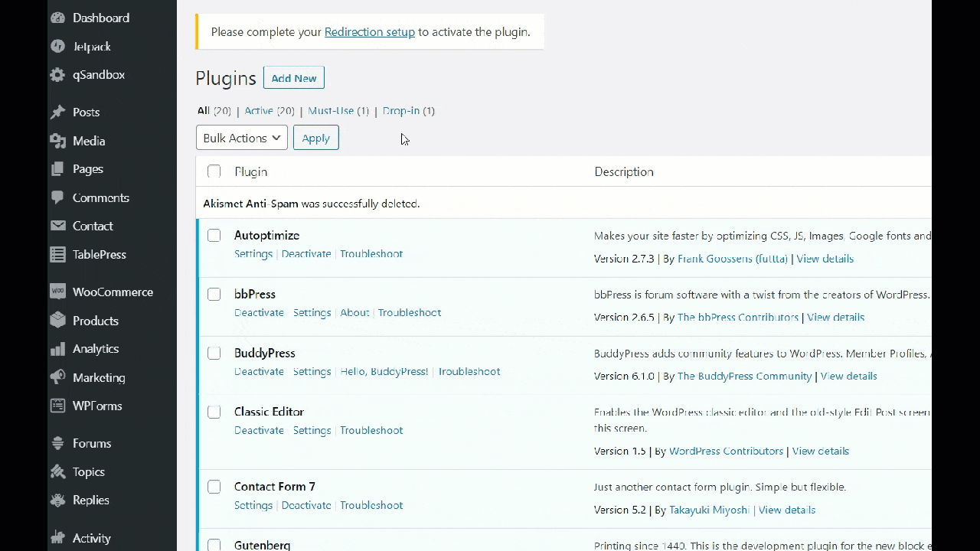
Task: Click the Analytics bar chart icon
Action: click(x=57, y=349)
